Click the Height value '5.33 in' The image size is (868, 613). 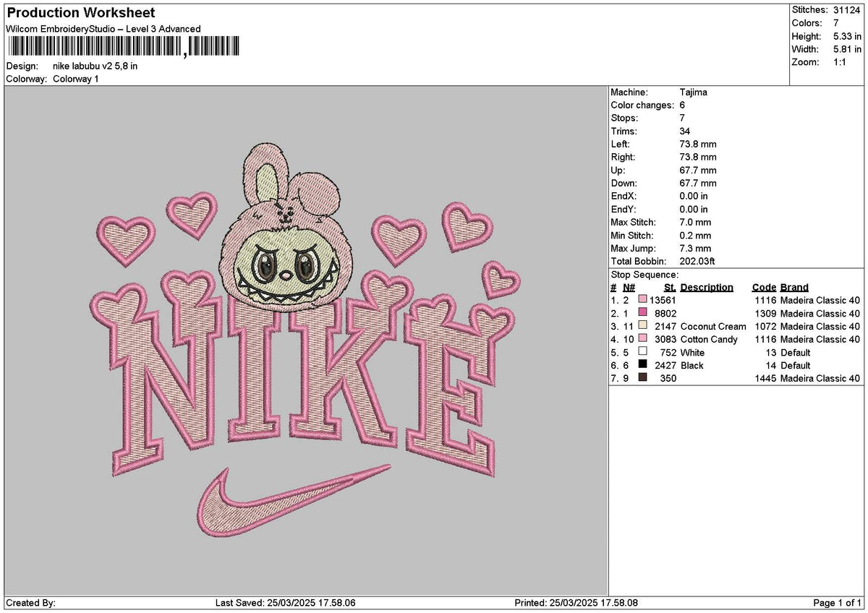pyautogui.click(x=846, y=36)
